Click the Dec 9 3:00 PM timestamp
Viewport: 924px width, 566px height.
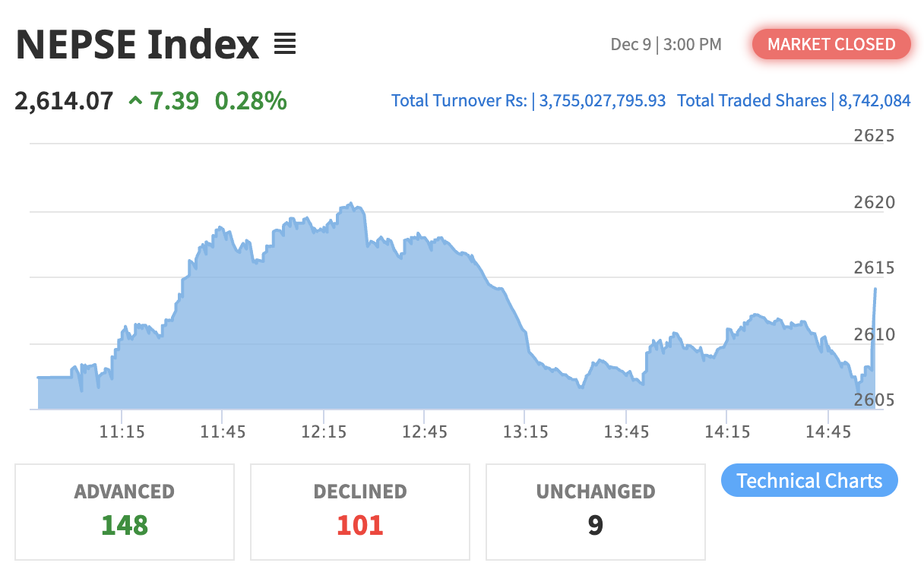click(x=666, y=45)
